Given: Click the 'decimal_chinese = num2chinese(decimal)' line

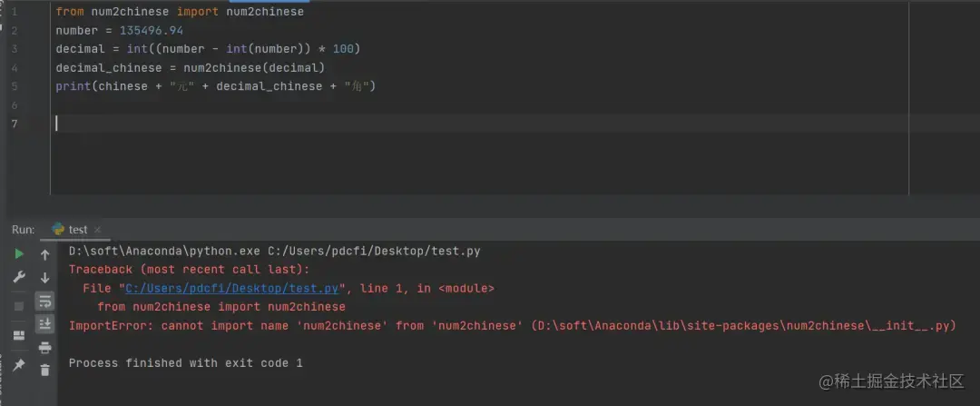Looking at the screenshot, I should coord(190,67).
